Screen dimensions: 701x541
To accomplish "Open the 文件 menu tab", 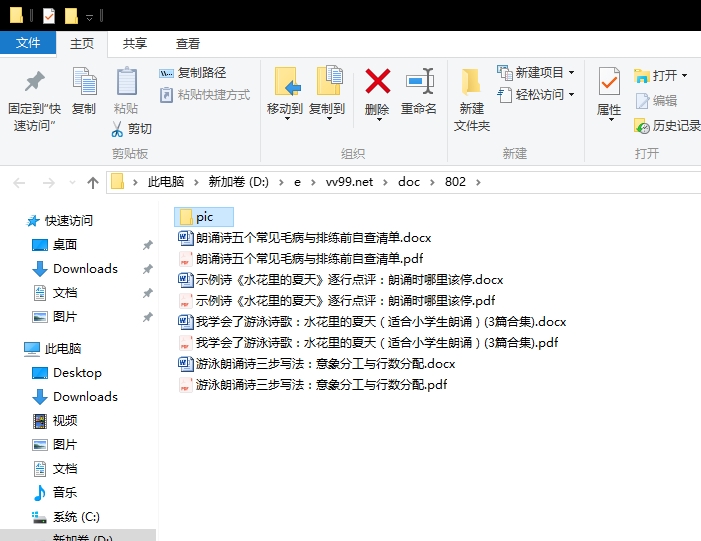I will pos(28,43).
